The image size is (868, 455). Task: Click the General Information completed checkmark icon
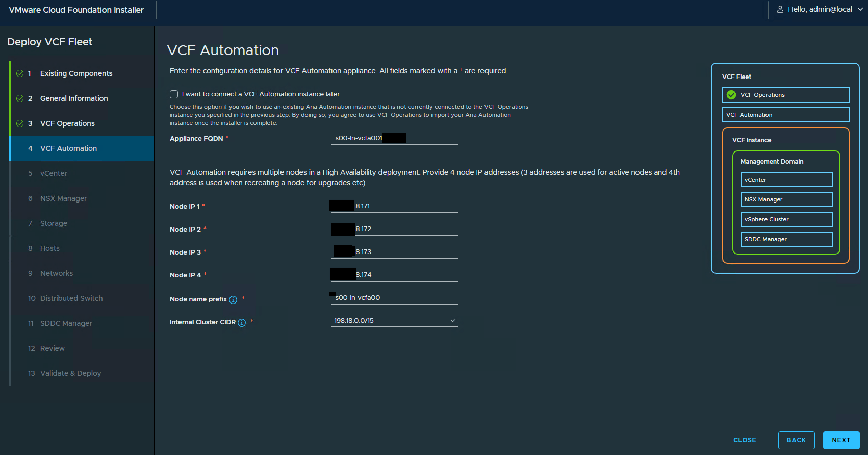click(x=20, y=98)
